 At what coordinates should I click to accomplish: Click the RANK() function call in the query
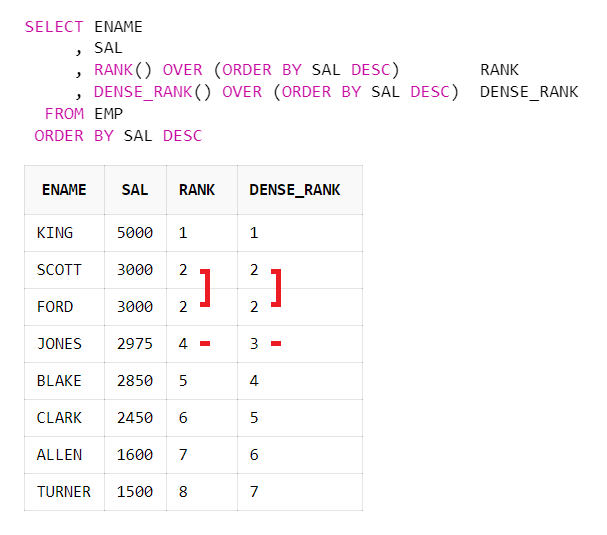click(x=123, y=70)
